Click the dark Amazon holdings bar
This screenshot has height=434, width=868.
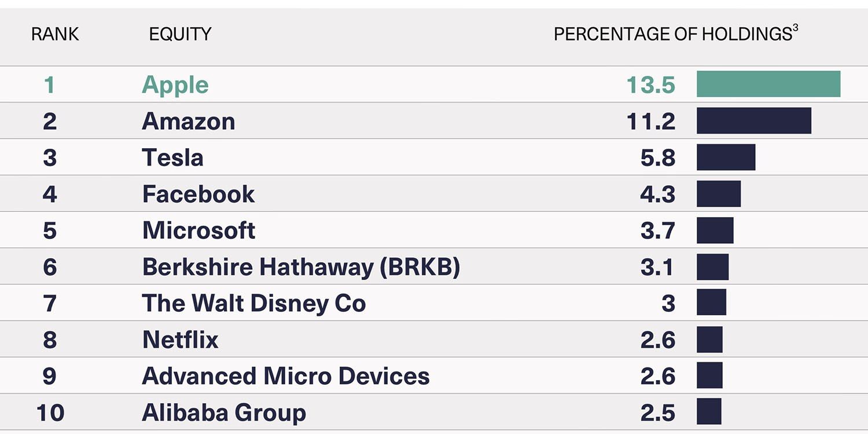click(x=753, y=121)
